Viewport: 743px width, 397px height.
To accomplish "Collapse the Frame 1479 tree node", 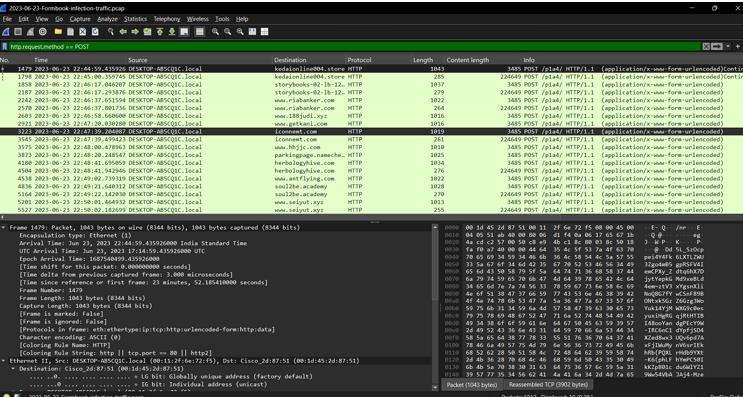I will [x=4, y=228].
